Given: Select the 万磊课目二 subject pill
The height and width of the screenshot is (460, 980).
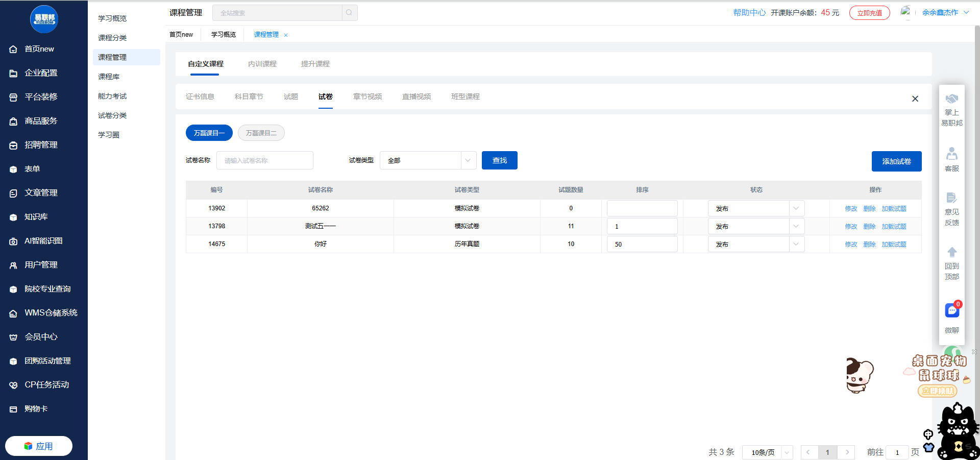Looking at the screenshot, I should point(261,133).
